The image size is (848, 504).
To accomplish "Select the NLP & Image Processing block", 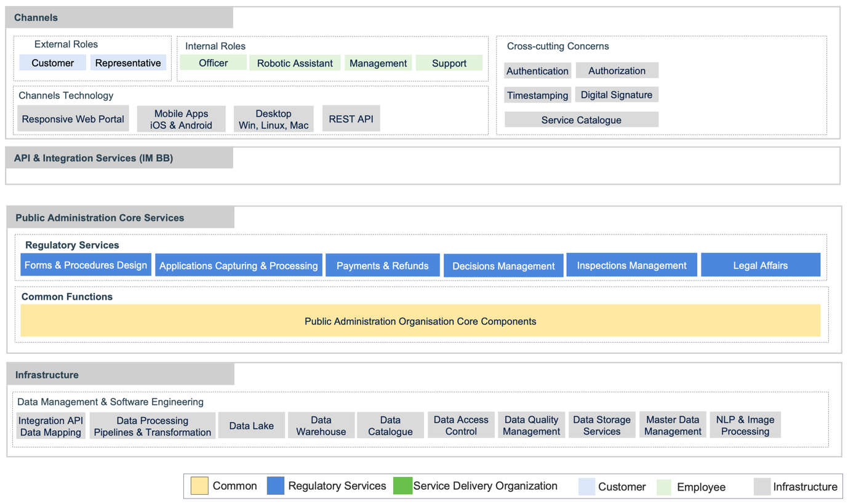I will [745, 426].
